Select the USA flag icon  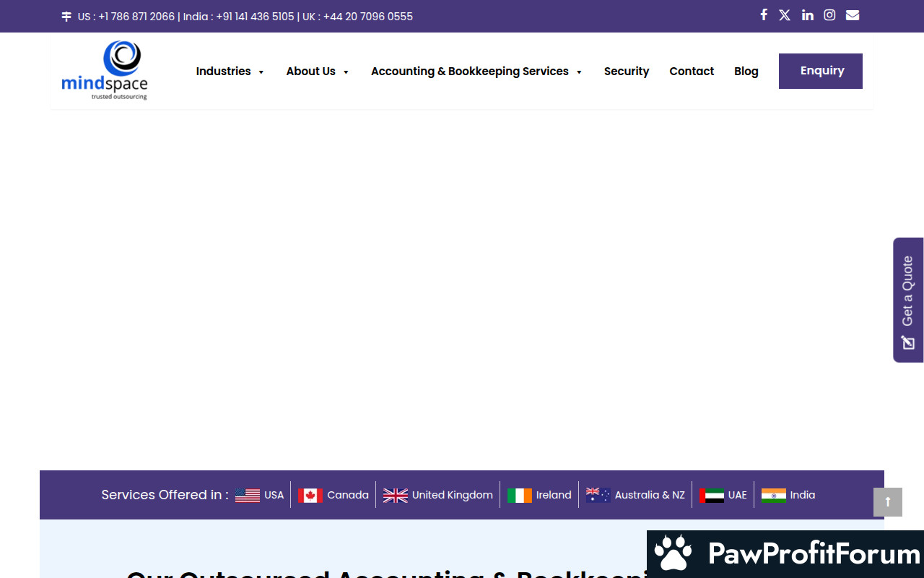click(248, 495)
